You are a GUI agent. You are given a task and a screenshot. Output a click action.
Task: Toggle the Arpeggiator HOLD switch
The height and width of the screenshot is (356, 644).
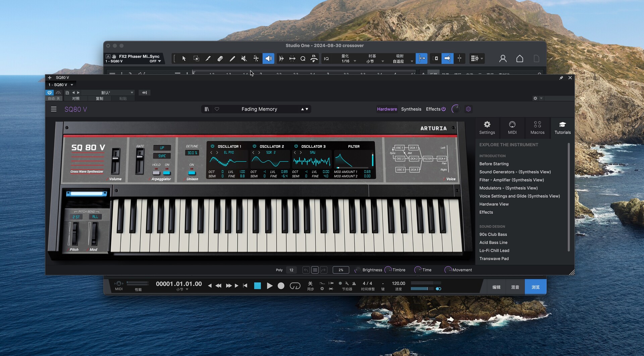(156, 173)
